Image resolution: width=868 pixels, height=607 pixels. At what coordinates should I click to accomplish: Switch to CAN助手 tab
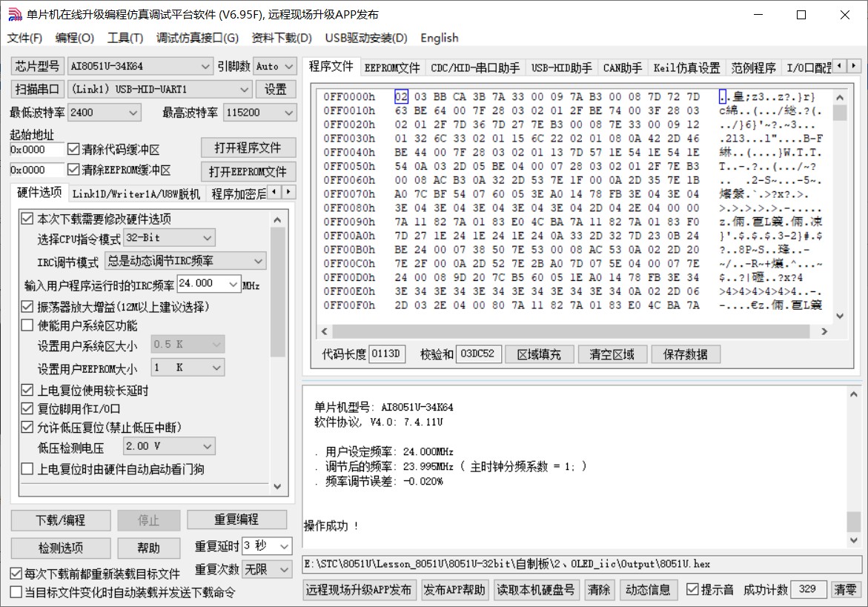(622, 68)
